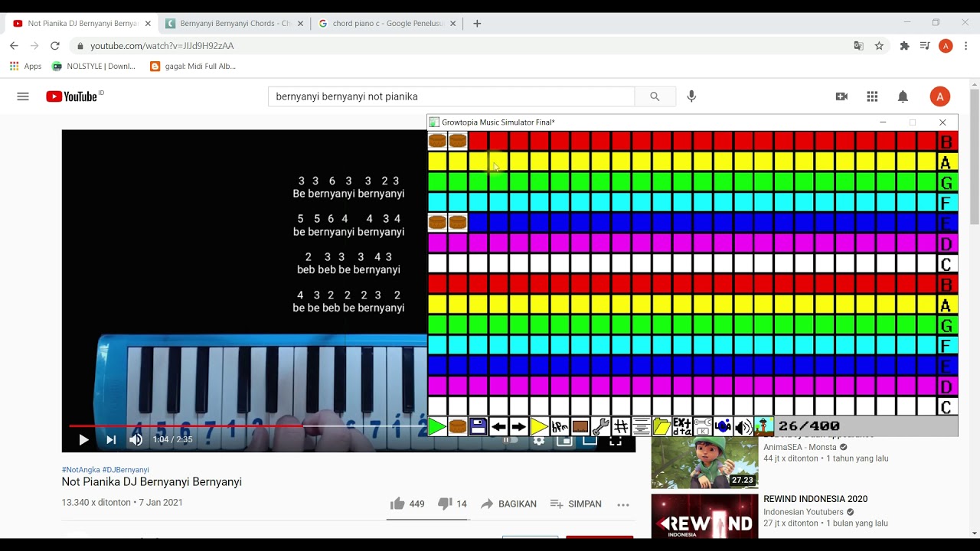980x551 pixels.
Task: Click the Chrome address bar URL
Action: pyautogui.click(x=162, y=46)
